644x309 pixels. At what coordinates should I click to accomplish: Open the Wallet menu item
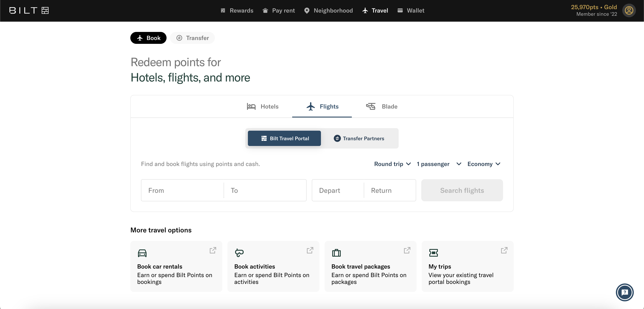pos(411,10)
